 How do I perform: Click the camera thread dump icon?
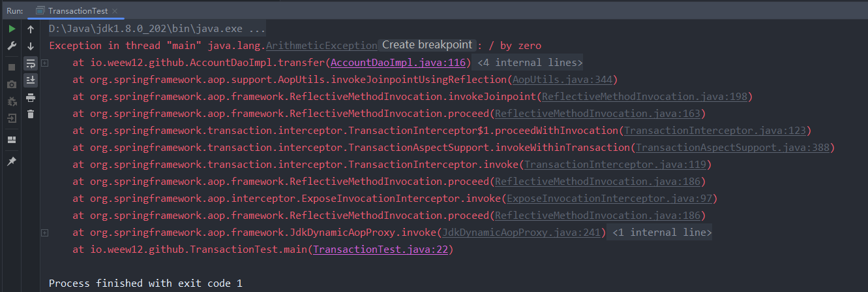11,84
